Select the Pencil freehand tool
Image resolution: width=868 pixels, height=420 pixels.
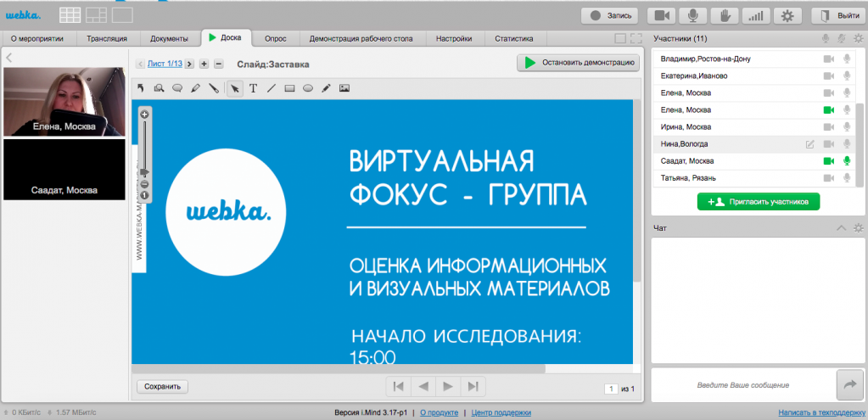[326, 88]
